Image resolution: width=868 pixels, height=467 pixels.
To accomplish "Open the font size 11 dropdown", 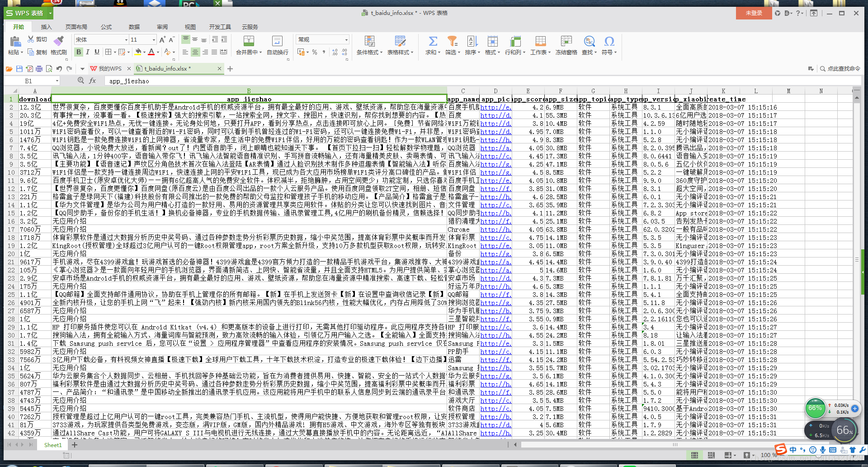I will pos(154,40).
